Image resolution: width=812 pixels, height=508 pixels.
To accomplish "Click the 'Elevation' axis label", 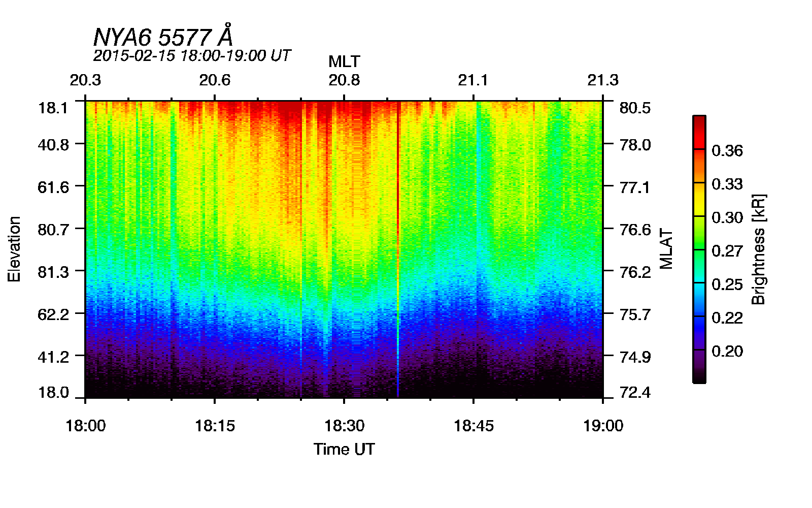I will [14, 249].
